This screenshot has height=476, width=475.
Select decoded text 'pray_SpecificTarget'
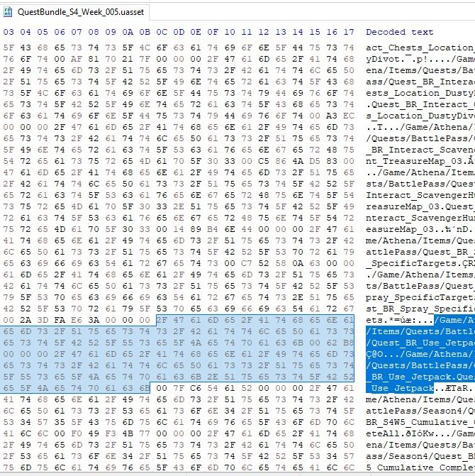tap(420, 297)
